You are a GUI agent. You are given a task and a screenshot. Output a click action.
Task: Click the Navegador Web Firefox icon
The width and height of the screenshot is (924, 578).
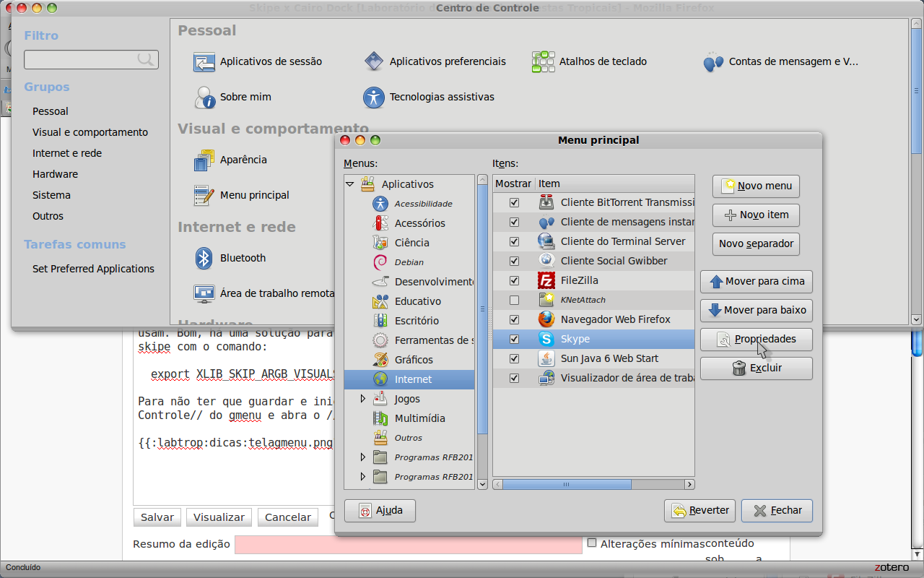[x=546, y=319]
